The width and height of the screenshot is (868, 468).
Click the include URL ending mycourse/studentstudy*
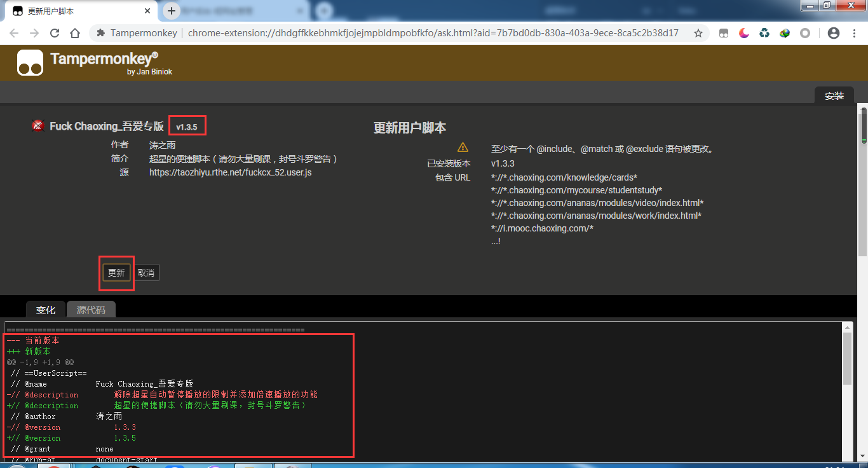(x=576, y=190)
